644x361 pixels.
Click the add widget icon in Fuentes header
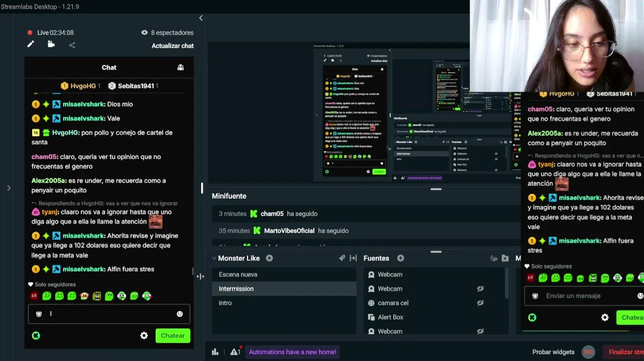point(494,258)
